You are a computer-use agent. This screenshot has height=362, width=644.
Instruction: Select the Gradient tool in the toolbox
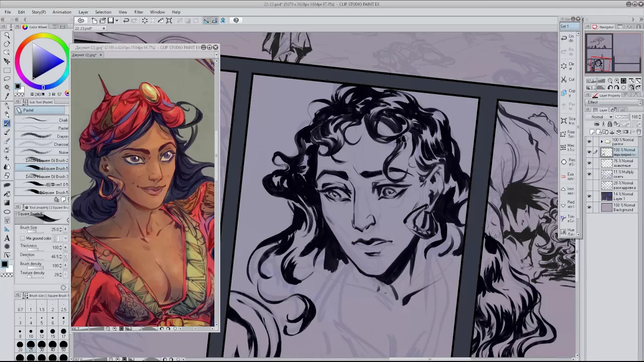7,203
